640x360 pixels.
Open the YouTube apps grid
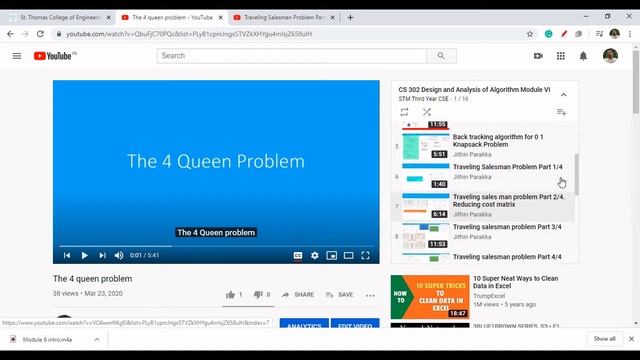[561, 56]
